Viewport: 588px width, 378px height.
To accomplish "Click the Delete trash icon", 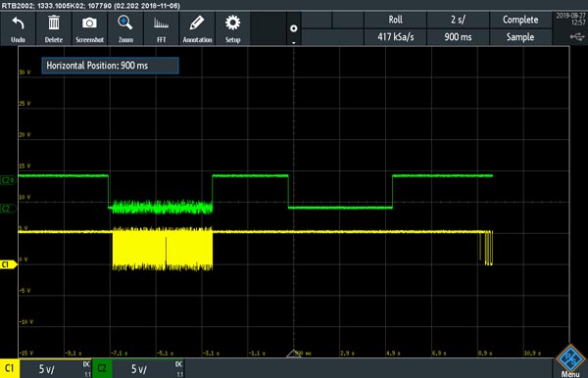I will click(x=54, y=24).
